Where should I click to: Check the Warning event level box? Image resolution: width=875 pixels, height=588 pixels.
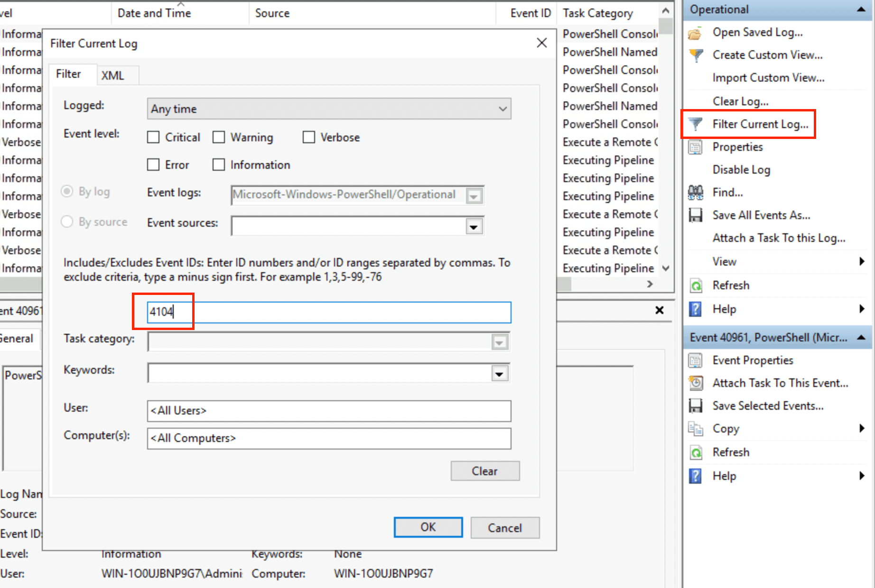pyautogui.click(x=219, y=138)
